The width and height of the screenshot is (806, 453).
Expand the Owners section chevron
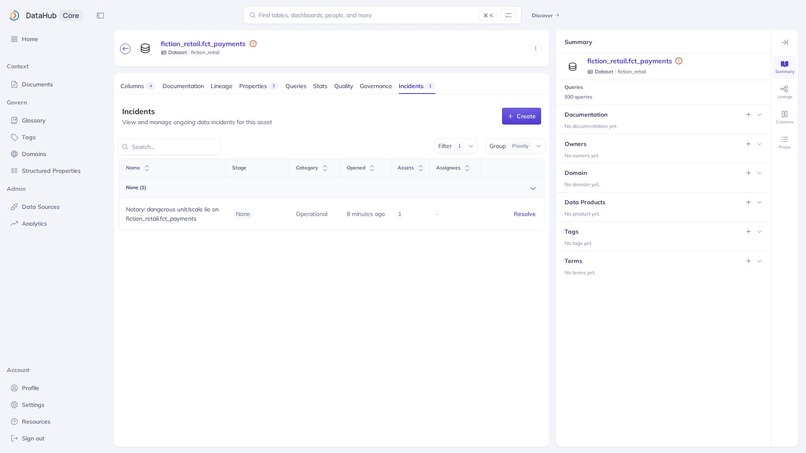(759, 144)
